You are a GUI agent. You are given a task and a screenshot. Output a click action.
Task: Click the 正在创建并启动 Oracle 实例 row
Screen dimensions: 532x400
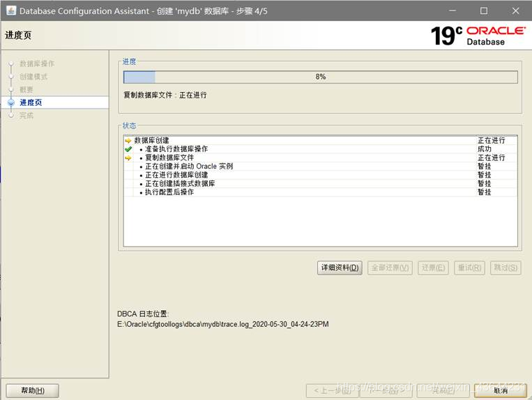pyautogui.click(x=321, y=167)
